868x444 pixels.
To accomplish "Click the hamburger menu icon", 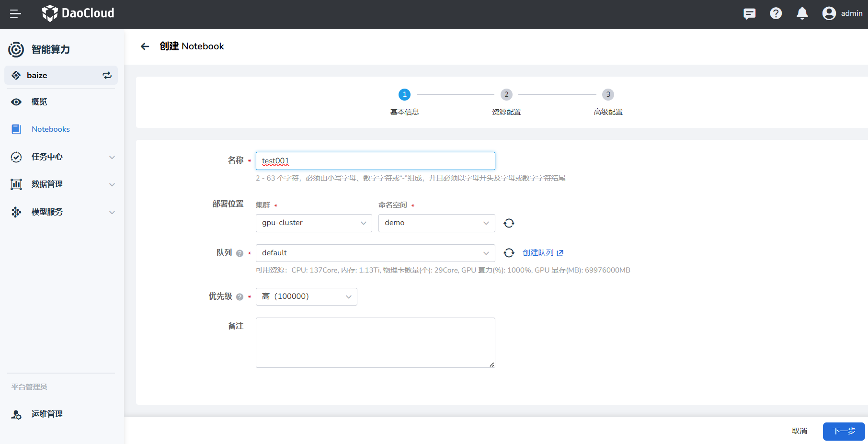I will (15, 14).
